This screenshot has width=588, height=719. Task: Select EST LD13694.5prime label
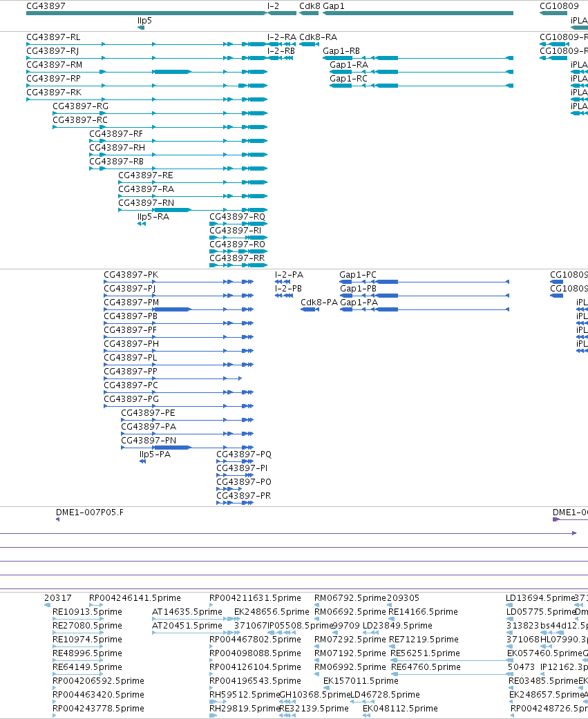pos(540,598)
